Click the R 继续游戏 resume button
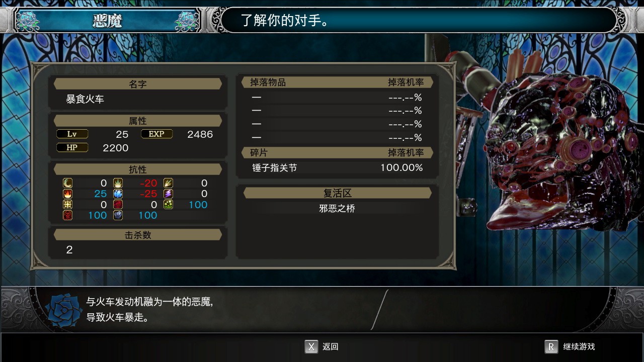 [x=570, y=346]
